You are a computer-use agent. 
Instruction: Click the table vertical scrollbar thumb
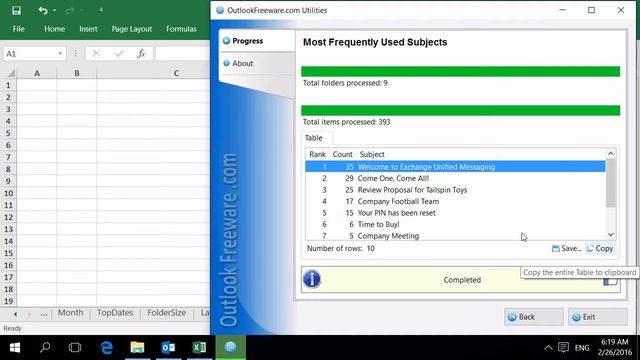611,183
